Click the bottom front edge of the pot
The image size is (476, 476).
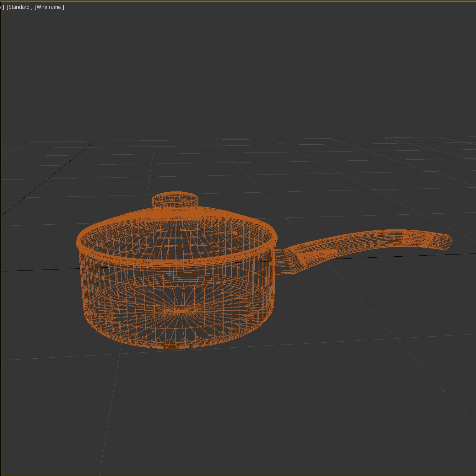pos(176,347)
